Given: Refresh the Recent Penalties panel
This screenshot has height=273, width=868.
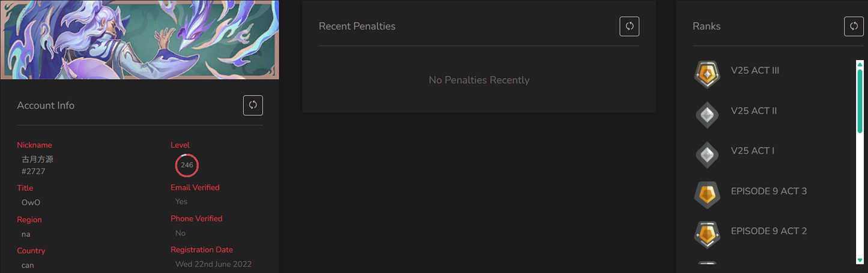Looking at the screenshot, I should 630,26.
